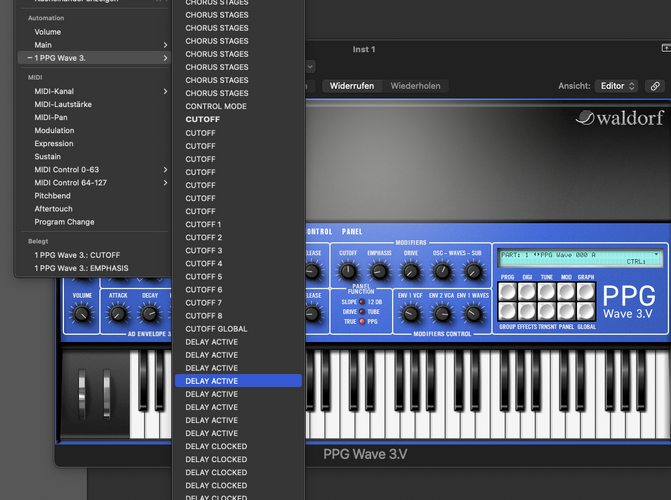Open the Ansicht Editor dropdown
The width and height of the screenshot is (671, 500).
point(616,86)
